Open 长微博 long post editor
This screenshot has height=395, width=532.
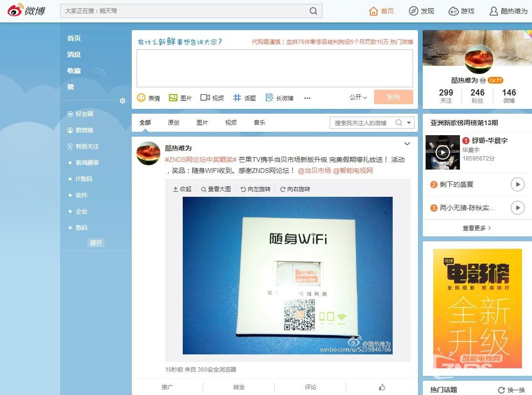(x=279, y=98)
